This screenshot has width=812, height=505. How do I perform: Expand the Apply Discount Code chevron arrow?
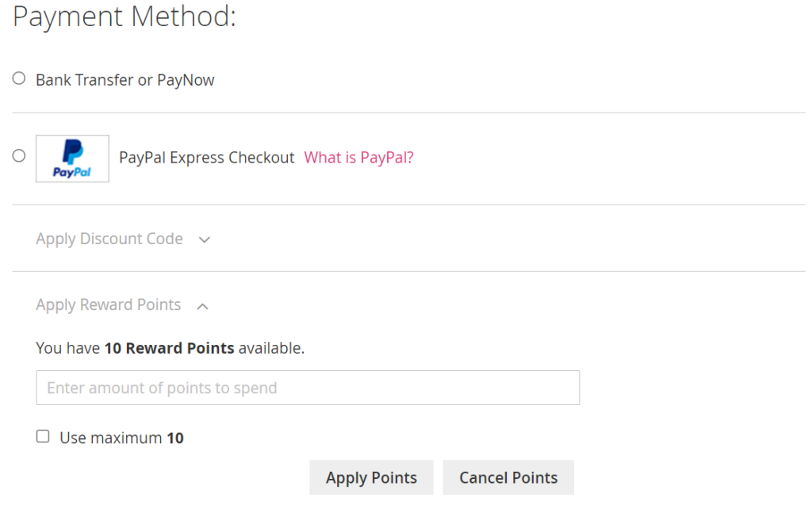tap(205, 239)
